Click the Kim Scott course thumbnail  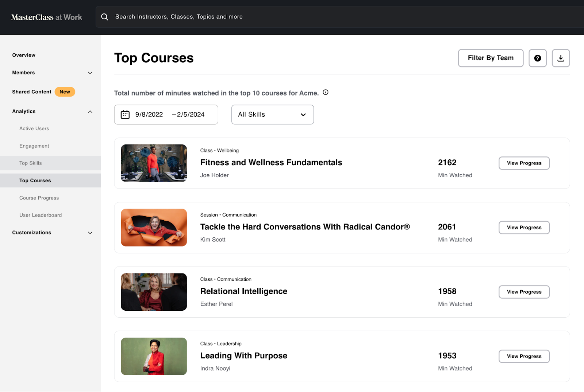pyautogui.click(x=154, y=228)
